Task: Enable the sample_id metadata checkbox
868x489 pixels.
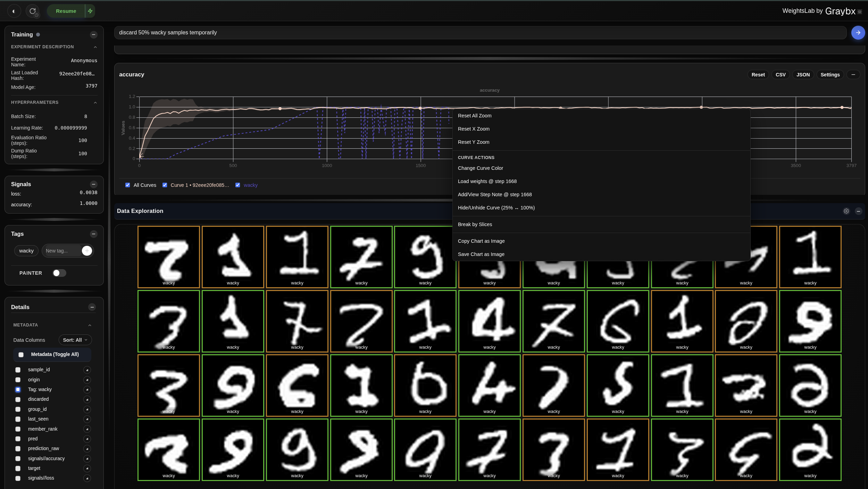Action: point(18,370)
